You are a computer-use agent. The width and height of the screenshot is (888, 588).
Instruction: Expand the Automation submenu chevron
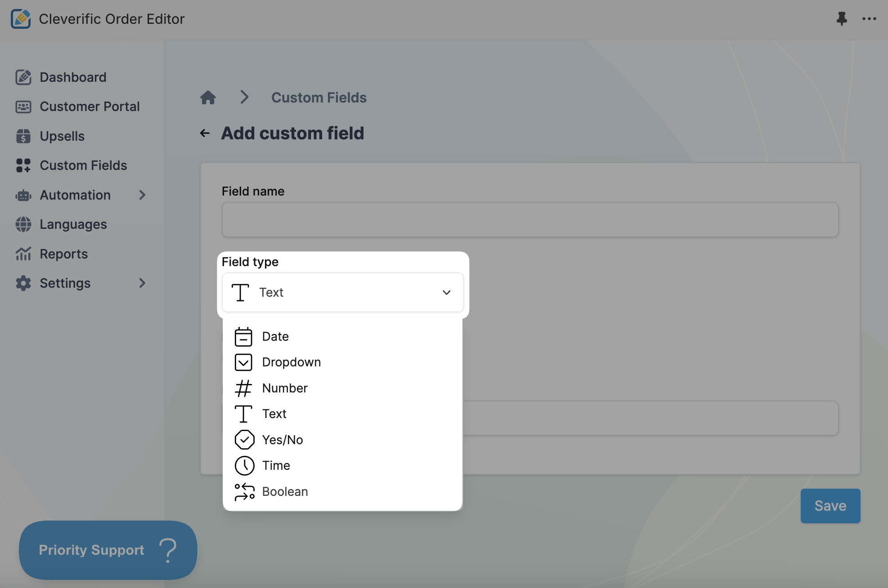(x=142, y=195)
